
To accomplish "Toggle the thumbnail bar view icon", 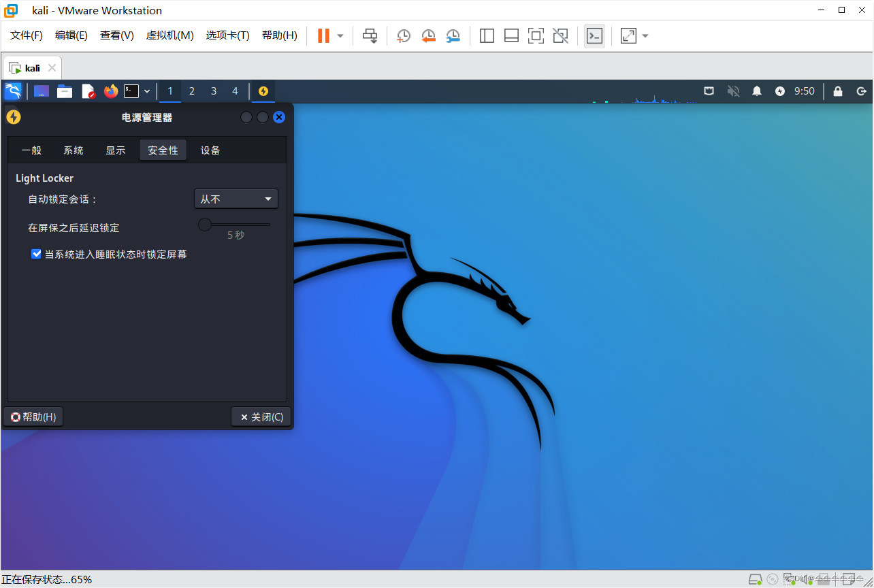I will (x=511, y=35).
